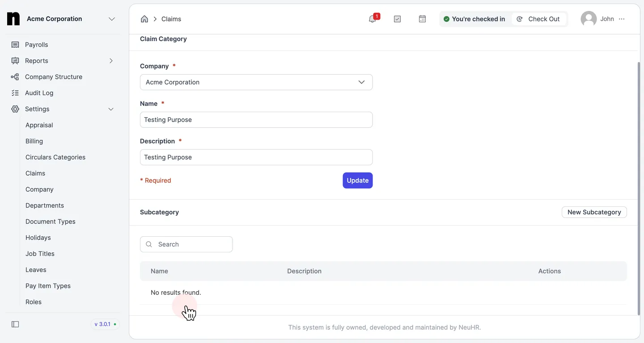
Task: Open notifications bell icon
Action: [373, 19]
